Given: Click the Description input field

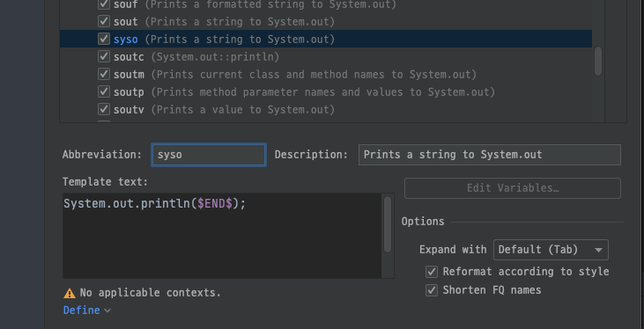Looking at the screenshot, I should coord(490,155).
